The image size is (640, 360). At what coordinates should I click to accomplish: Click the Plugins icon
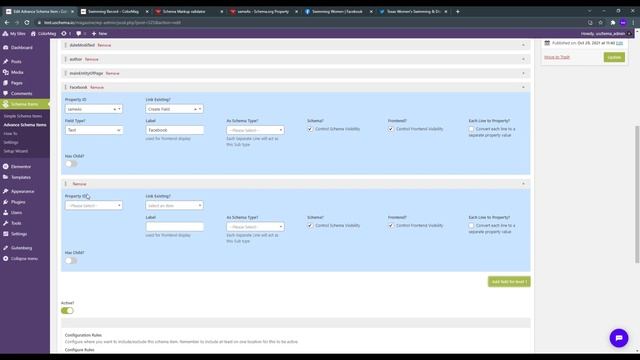pos(6,202)
